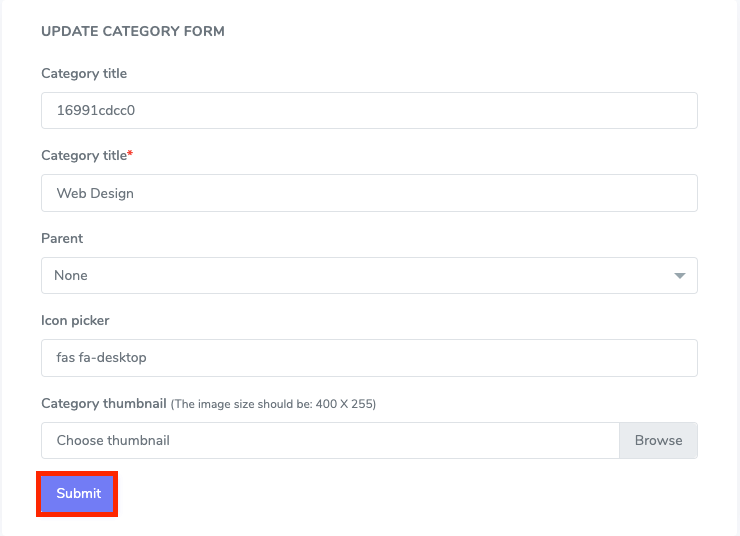Click the Update Category Form heading
Screen dimensions: 740x536
tap(133, 32)
